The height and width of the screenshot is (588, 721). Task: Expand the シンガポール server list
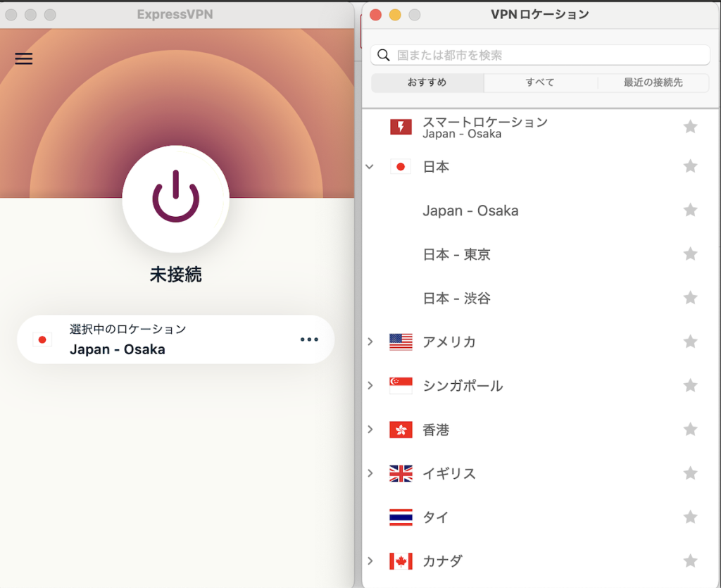click(370, 385)
